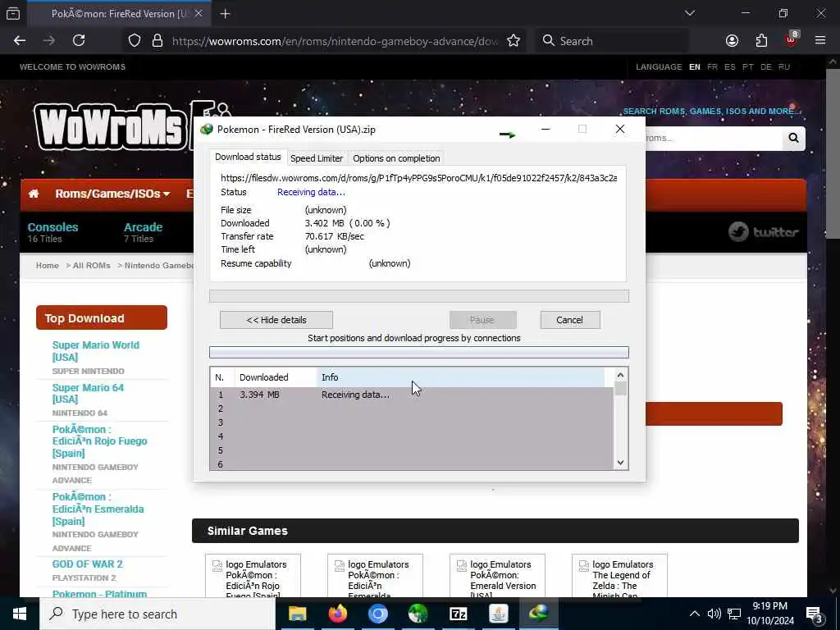Click the Windows taskbar search box
The image size is (840, 630).
point(157,614)
